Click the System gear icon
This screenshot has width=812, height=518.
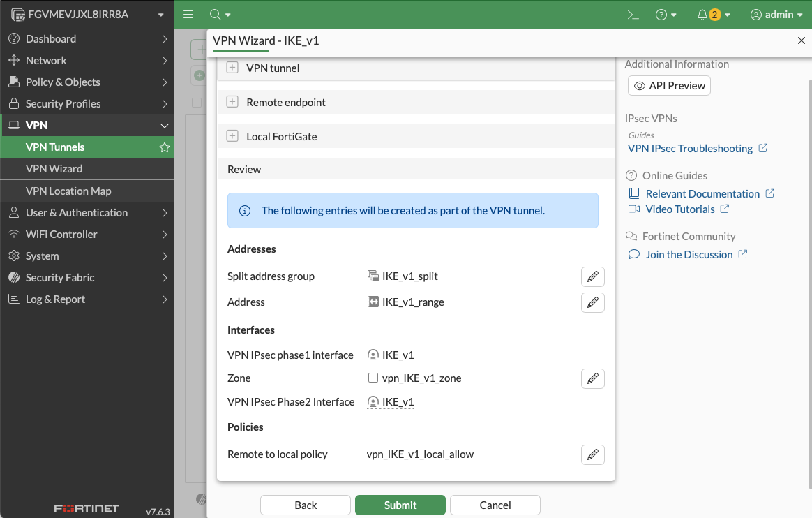click(x=14, y=256)
